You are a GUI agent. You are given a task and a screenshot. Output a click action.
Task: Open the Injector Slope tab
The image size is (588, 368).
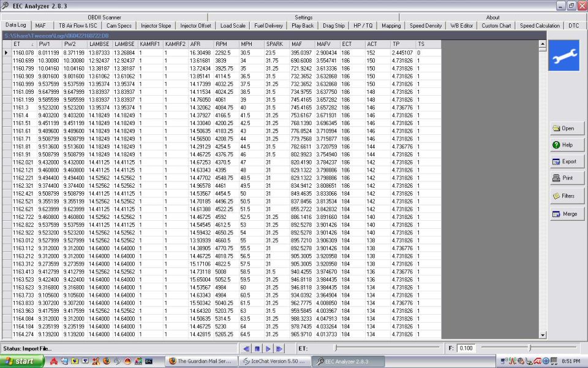[x=156, y=26]
